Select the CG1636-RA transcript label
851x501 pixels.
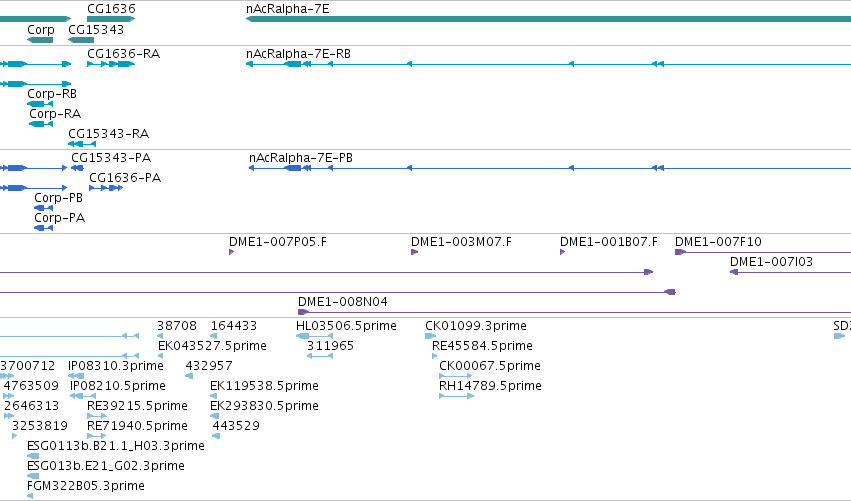124,54
